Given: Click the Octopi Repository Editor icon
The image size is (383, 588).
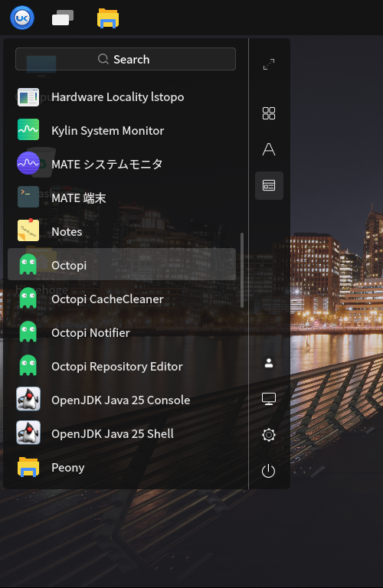Looking at the screenshot, I should click(28, 366).
